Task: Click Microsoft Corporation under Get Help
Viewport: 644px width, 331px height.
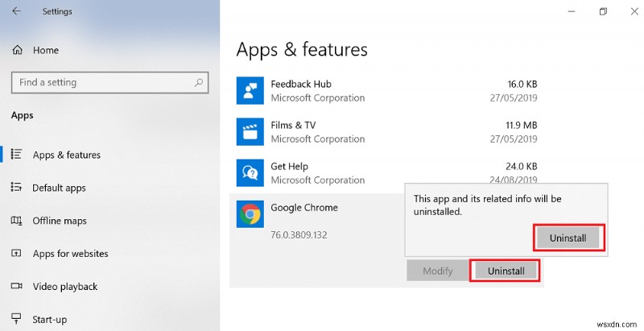Action: click(318, 180)
